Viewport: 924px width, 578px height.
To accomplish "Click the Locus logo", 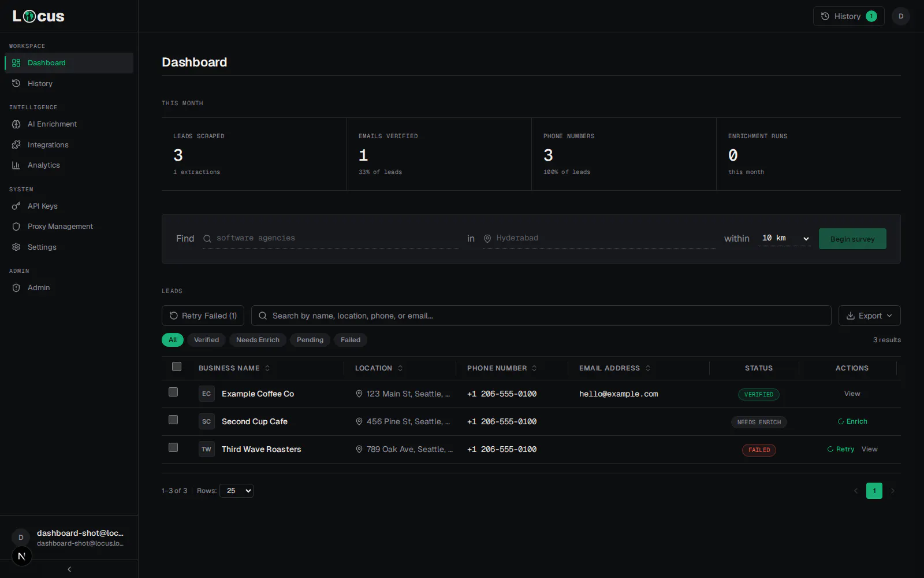I will (39, 16).
